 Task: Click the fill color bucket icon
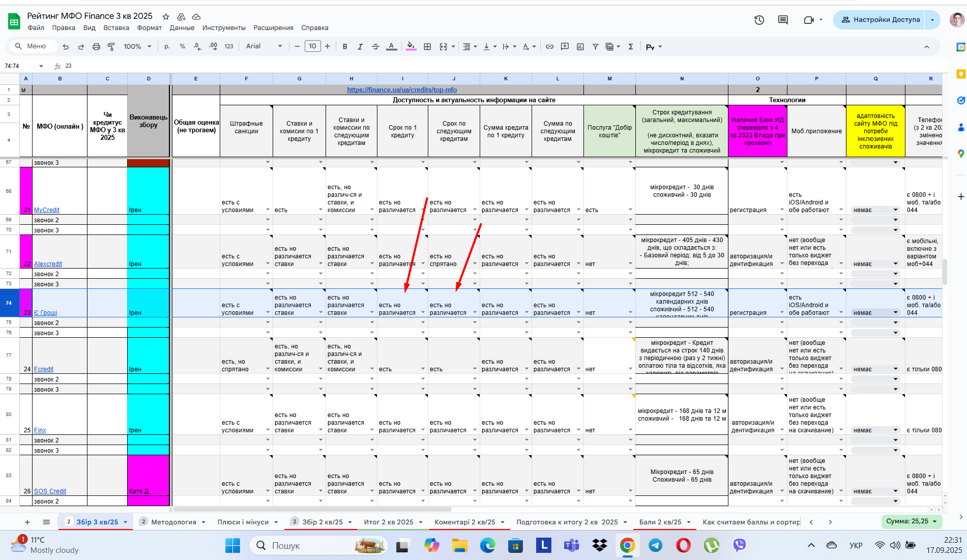coord(411,46)
